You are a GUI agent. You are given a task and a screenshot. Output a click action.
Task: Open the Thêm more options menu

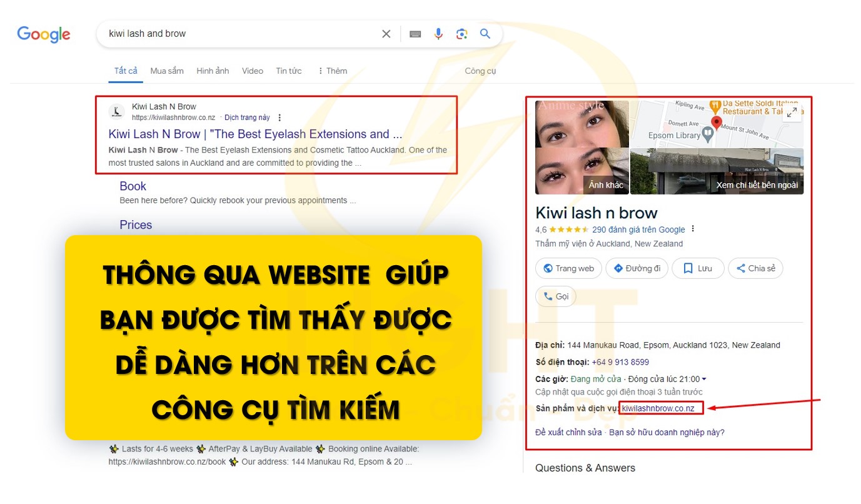coord(333,71)
